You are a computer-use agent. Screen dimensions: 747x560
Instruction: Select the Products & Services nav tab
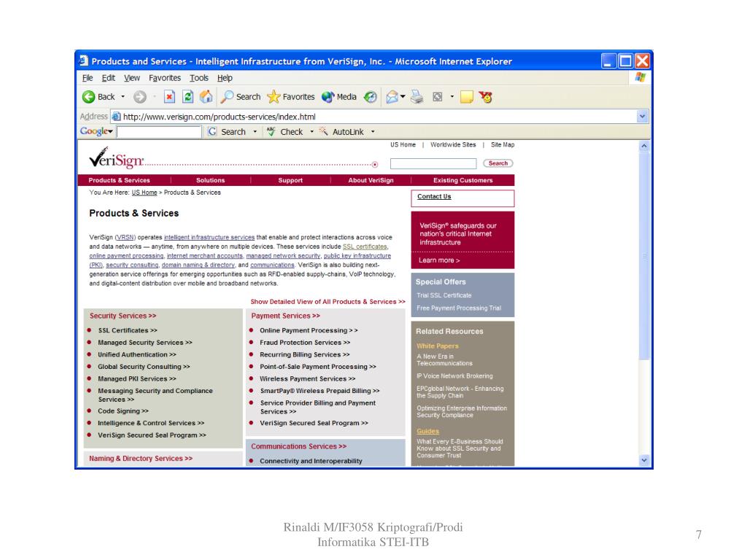tap(119, 181)
